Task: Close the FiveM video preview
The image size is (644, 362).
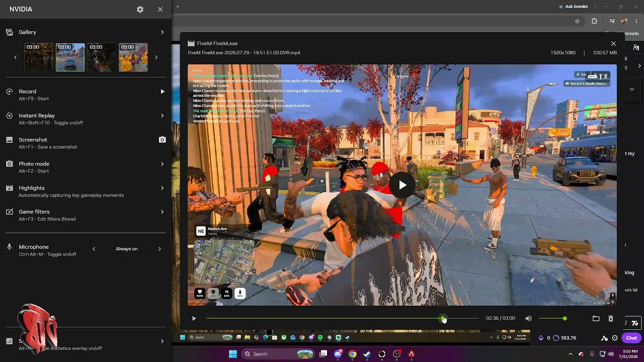Action: pos(613,44)
